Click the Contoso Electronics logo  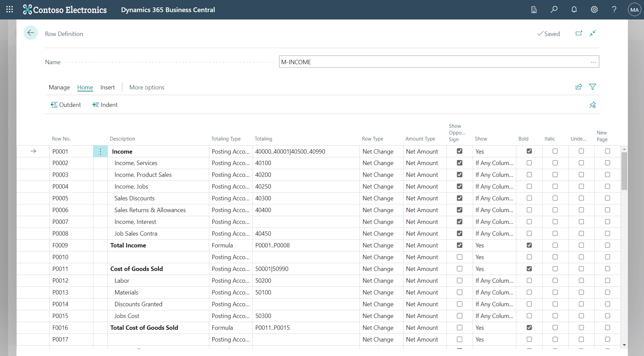point(65,10)
